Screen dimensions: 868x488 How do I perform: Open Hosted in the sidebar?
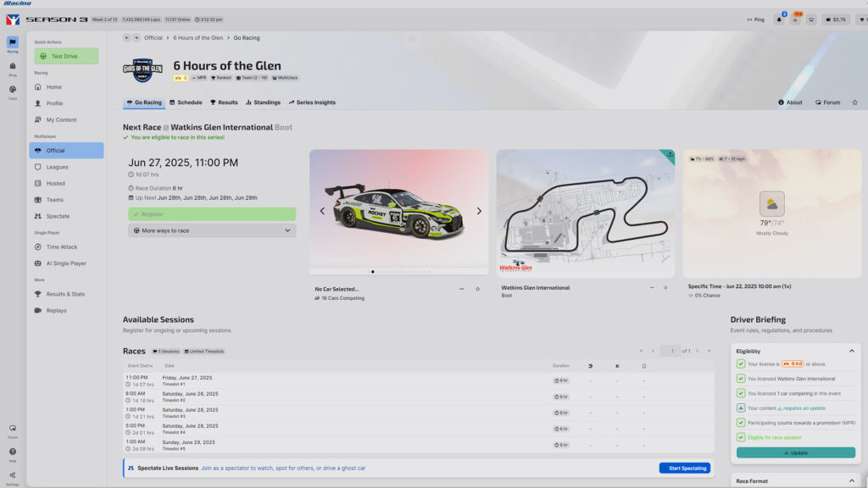pyautogui.click(x=66, y=183)
